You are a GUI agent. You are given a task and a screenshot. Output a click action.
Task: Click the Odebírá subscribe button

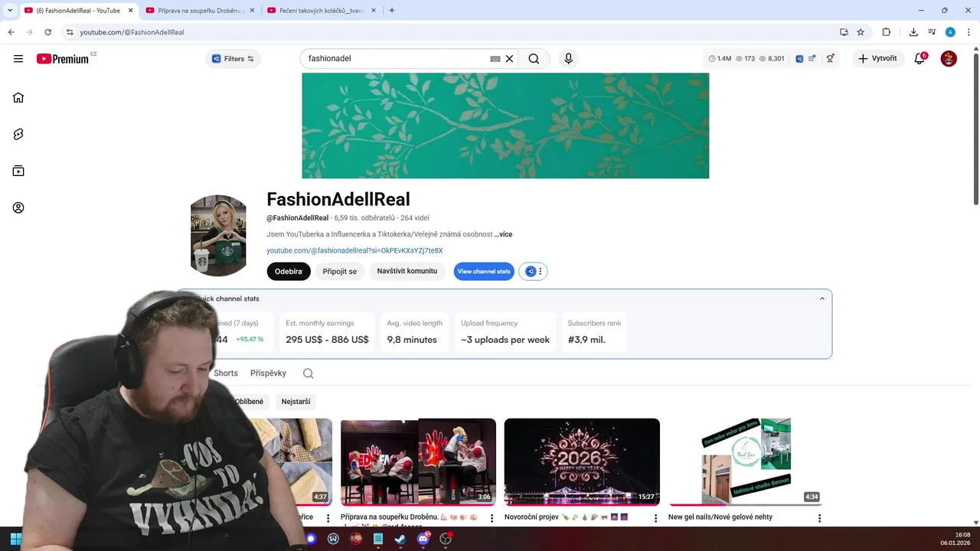point(289,272)
